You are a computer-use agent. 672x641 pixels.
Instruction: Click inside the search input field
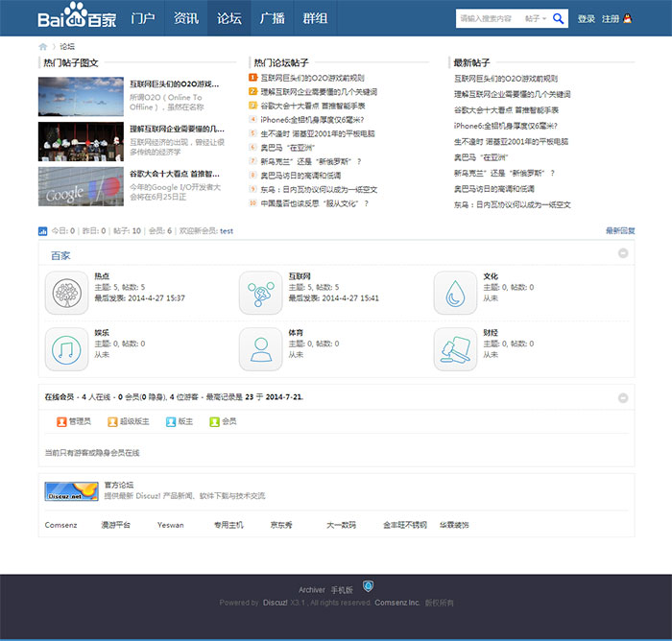pyautogui.click(x=488, y=18)
